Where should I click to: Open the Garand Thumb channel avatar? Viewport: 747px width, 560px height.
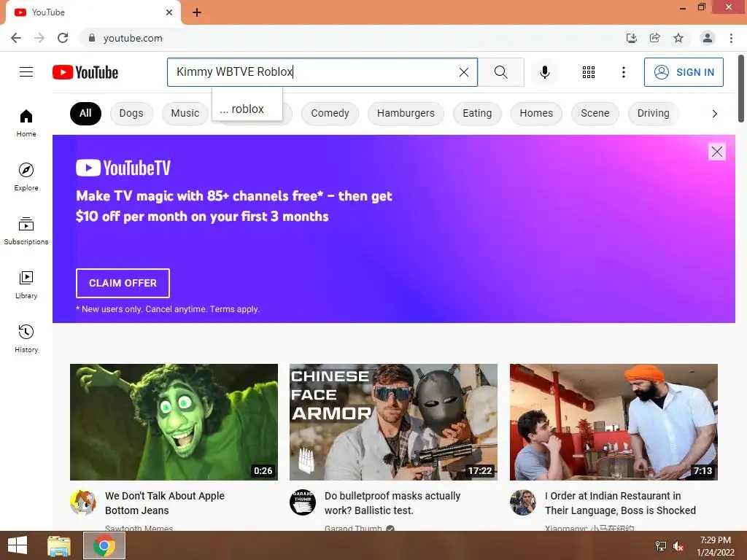click(303, 502)
